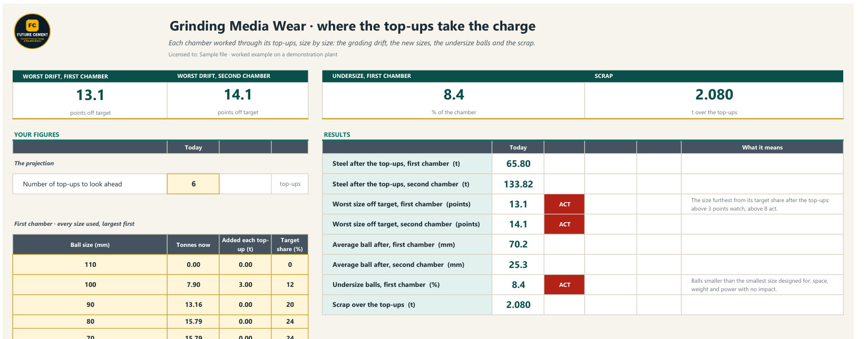Click the 'YOUR FIGURES' section heading
The width and height of the screenshot is (868, 339).
pyautogui.click(x=36, y=134)
